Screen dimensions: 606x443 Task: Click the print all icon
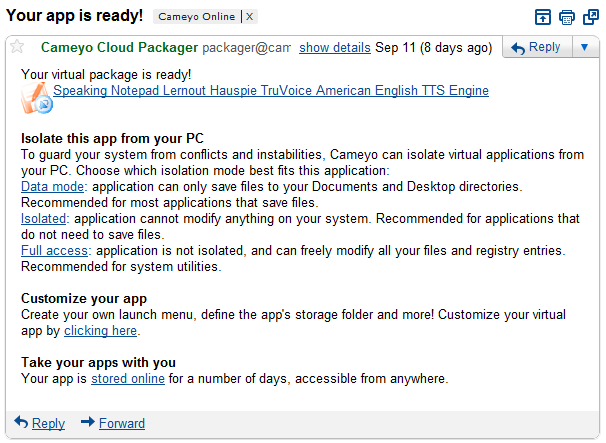point(567,17)
